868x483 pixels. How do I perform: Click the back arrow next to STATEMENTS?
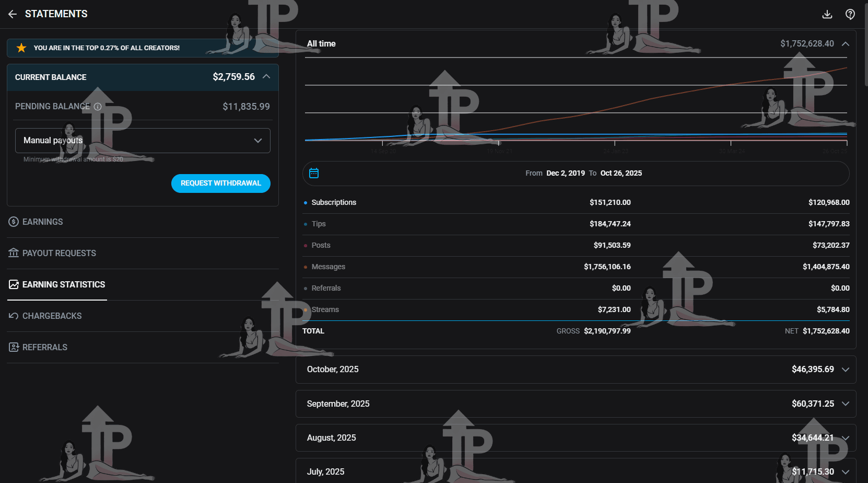[12, 14]
